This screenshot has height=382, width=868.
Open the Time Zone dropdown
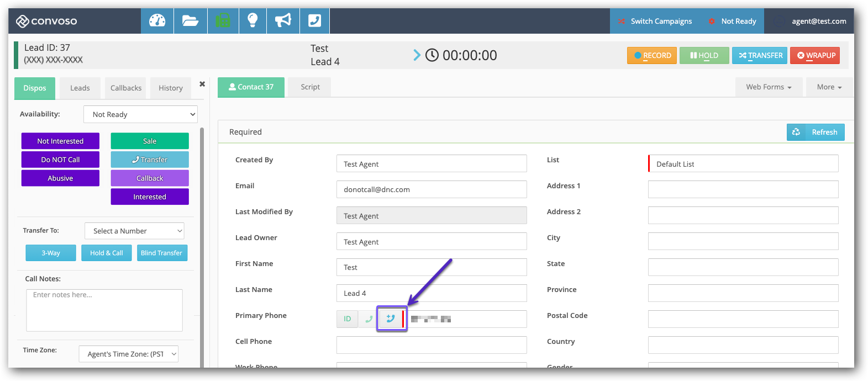[129, 354]
